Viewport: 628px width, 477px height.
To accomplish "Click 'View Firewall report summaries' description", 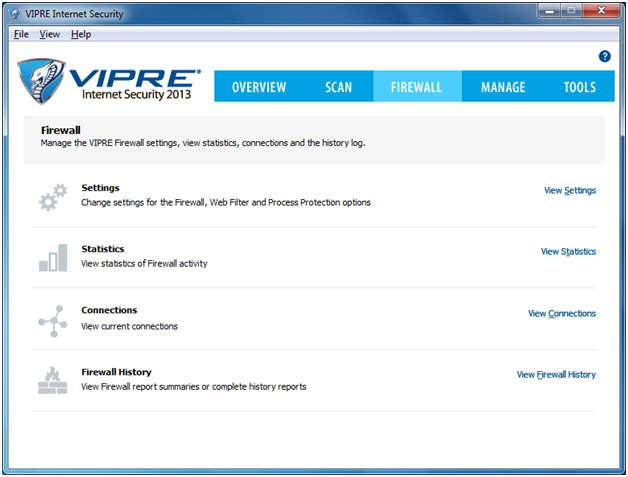I will pos(193,387).
